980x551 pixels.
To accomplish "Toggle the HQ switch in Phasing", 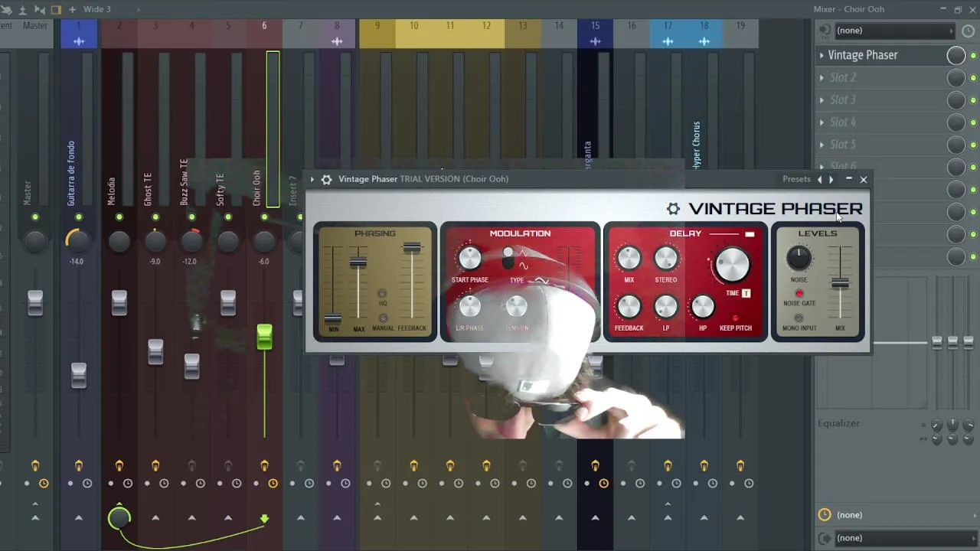I will pyautogui.click(x=383, y=293).
